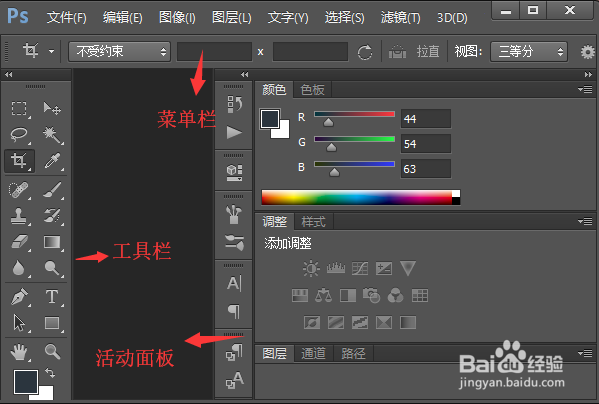The width and height of the screenshot is (599, 404).
Task: Open the 调整 panel options menu
Action: coord(585,221)
